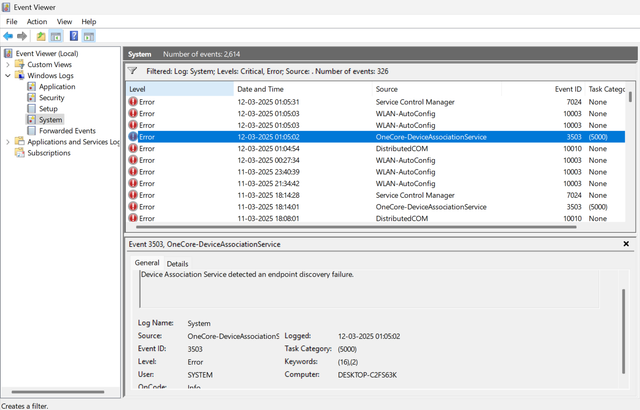Select the 11-03-2025 18:14:01 OneCore-DeviceAssociationService event
Viewport: 640px width, 410px height.
pyautogui.click(x=376, y=207)
